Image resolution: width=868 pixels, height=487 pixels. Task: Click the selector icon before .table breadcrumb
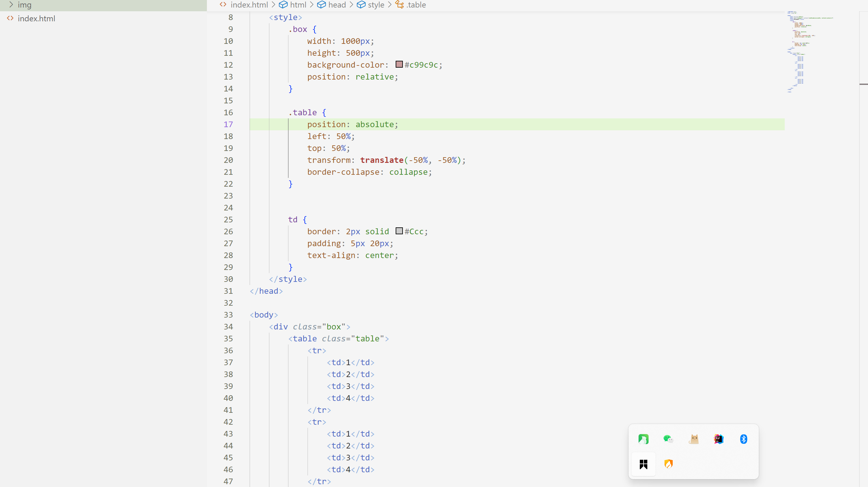click(x=399, y=5)
